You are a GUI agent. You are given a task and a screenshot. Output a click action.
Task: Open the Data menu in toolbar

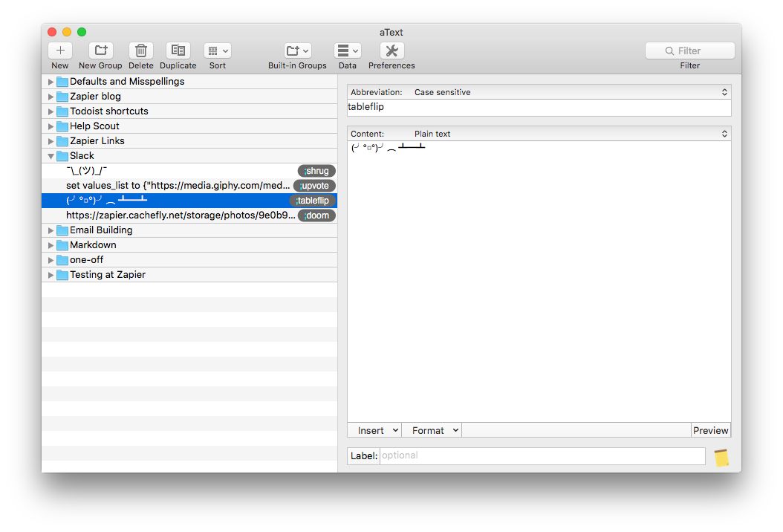348,51
